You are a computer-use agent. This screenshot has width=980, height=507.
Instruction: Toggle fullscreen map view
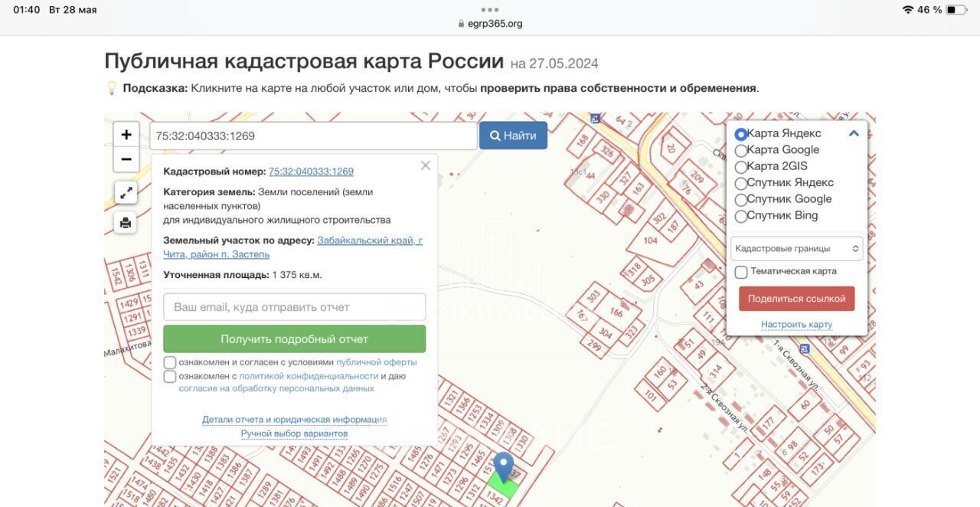coord(126,192)
